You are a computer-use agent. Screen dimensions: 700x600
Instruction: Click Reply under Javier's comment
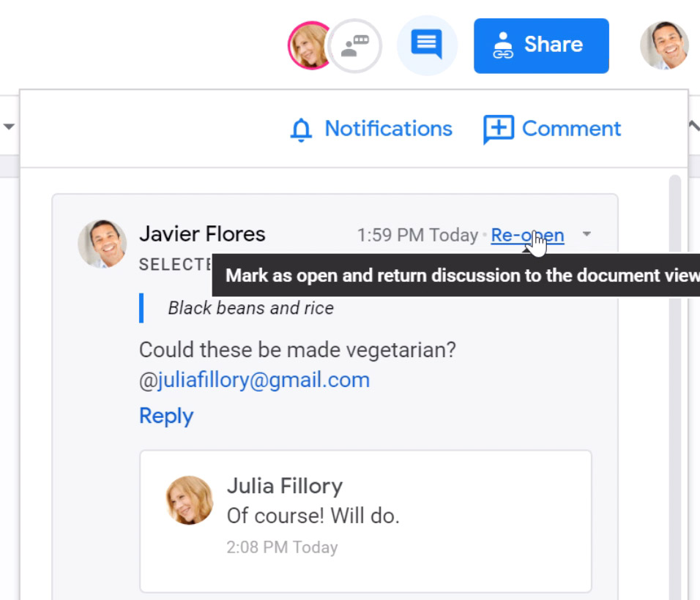(166, 416)
